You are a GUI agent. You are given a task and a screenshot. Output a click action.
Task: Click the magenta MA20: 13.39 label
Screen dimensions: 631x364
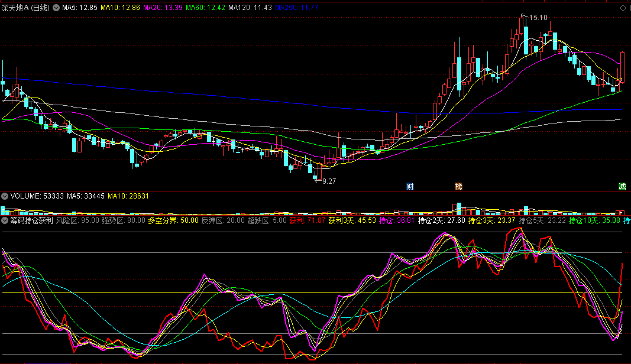[163, 8]
